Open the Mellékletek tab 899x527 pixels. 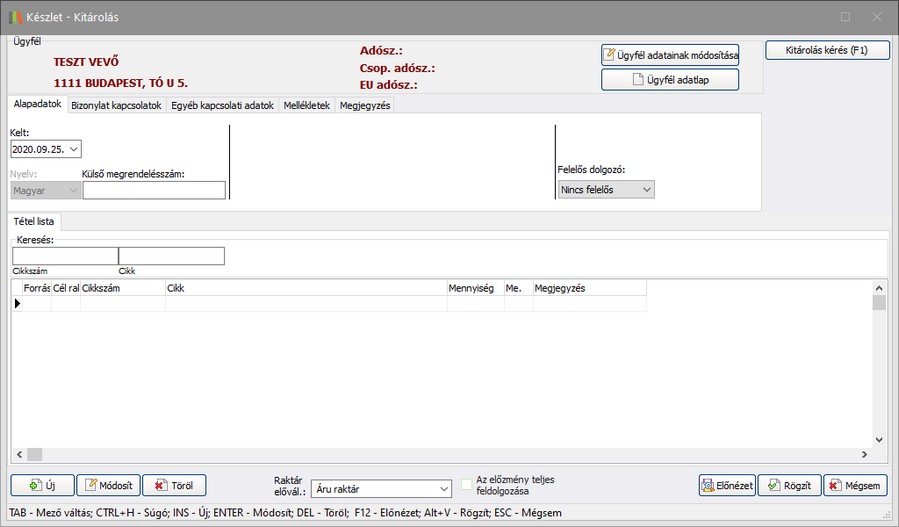[306, 105]
